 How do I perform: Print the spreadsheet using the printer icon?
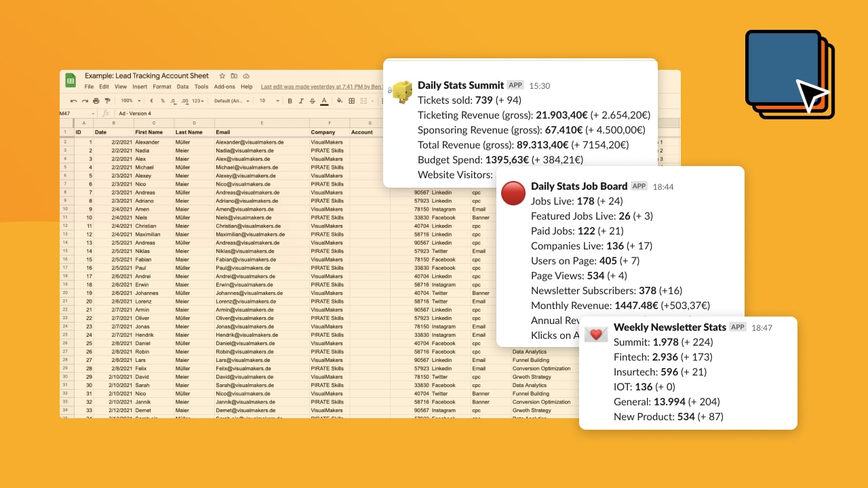coord(96,101)
